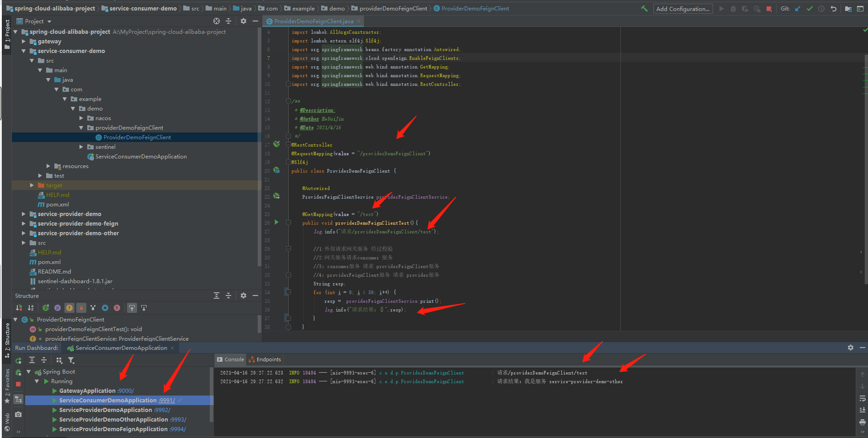
Task: Open the :9993/ link of ServiceProviderDemoOtherApplication
Action: (178, 420)
